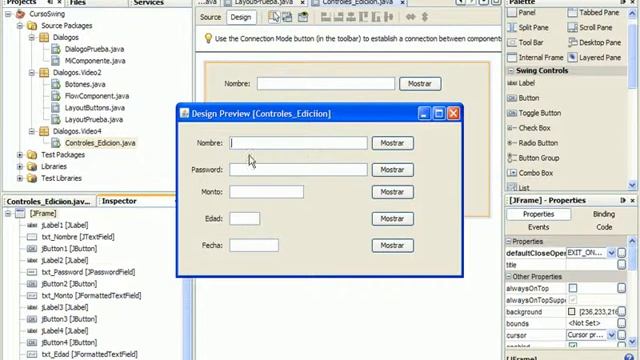Collapse the JFrame node in Inspector

8,213
